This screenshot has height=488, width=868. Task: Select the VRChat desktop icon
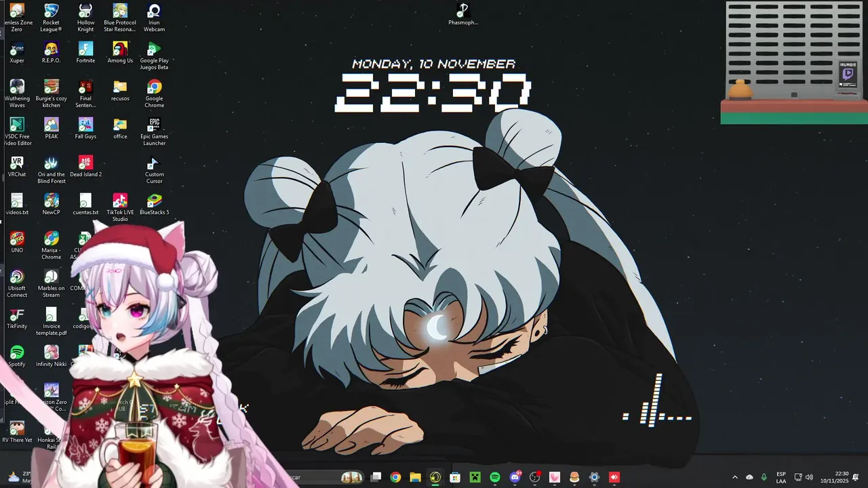pos(17,166)
